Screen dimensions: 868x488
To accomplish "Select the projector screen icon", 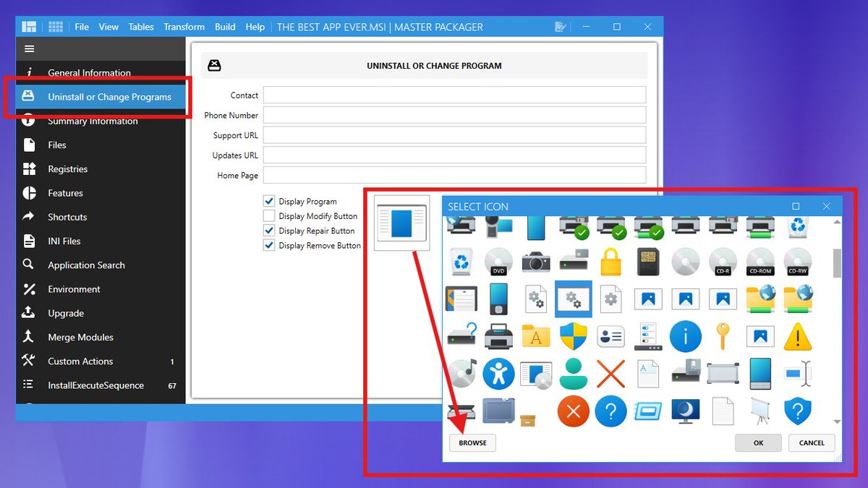I will tap(760, 411).
